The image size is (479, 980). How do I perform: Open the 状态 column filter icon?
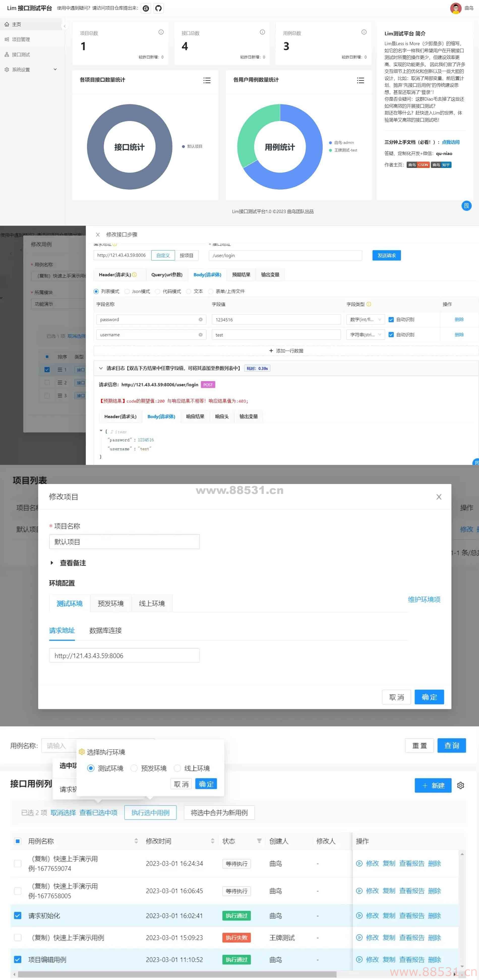tap(259, 841)
